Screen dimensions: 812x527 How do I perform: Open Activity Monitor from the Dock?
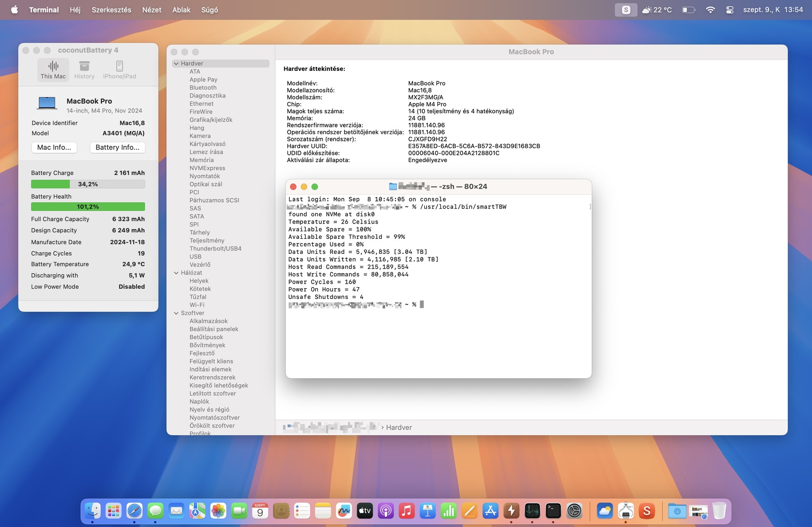pyautogui.click(x=532, y=511)
